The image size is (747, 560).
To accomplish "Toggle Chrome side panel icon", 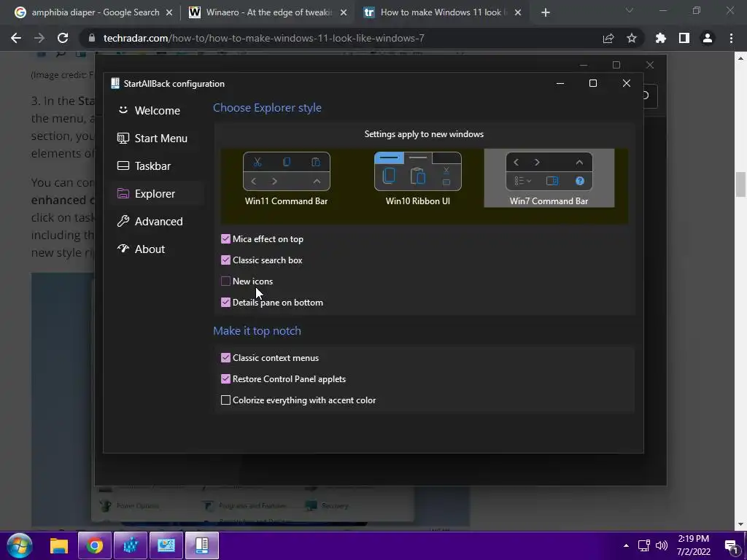I will (x=684, y=38).
